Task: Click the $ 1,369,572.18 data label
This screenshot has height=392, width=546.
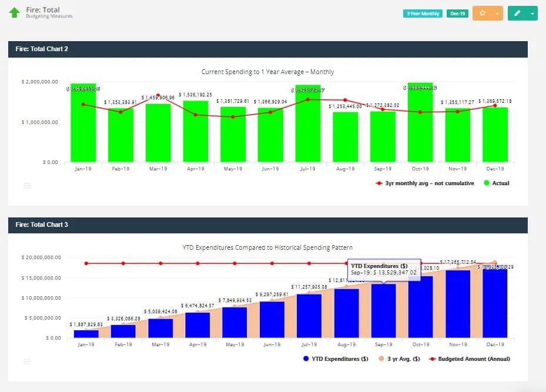Action: pos(495,101)
